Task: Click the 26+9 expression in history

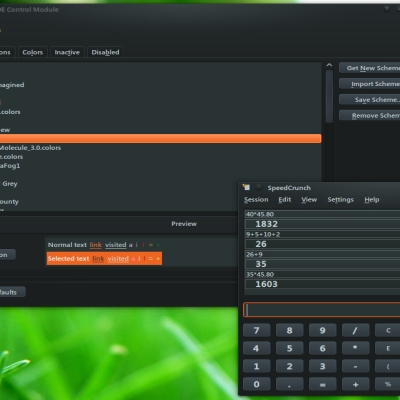Action: point(254,254)
